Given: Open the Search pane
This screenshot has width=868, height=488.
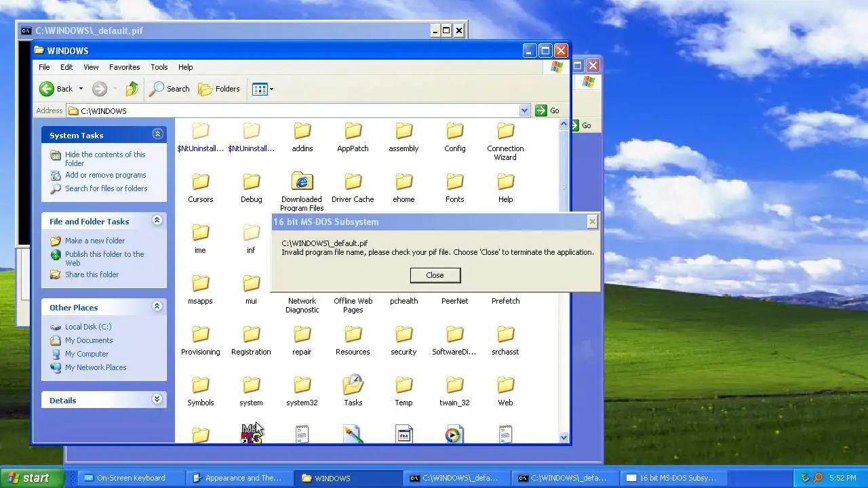Looking at the screenshot, I should [170, 89].
